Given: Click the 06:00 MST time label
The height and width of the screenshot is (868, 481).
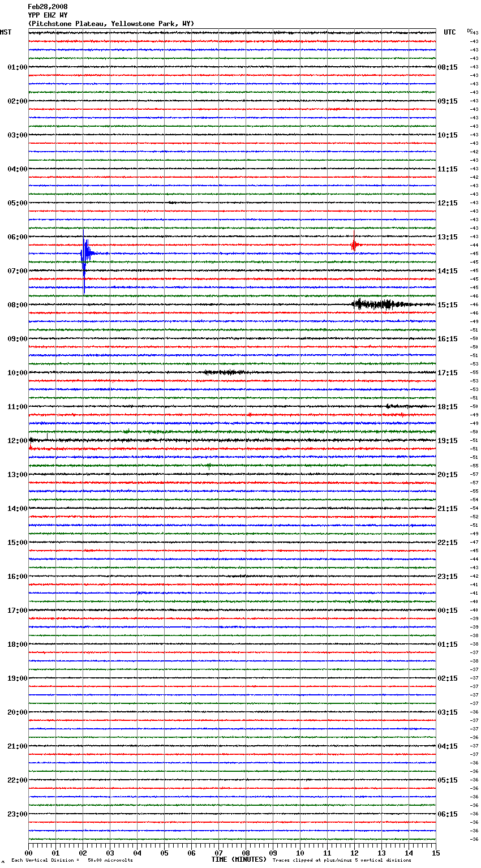Looking at the screenshot, I should [18, 237].
